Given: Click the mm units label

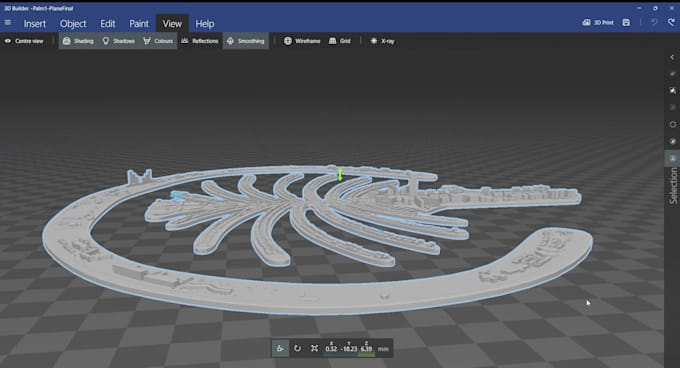Looking at the screenshot, I should 383,349.
